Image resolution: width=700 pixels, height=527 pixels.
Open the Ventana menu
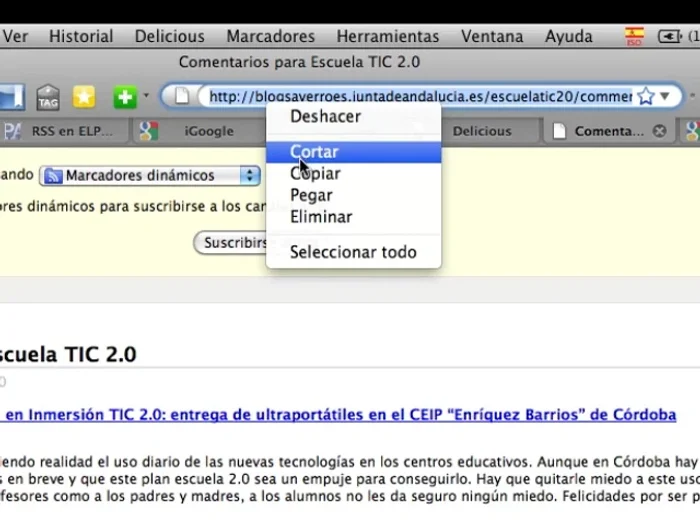[492, 36]
